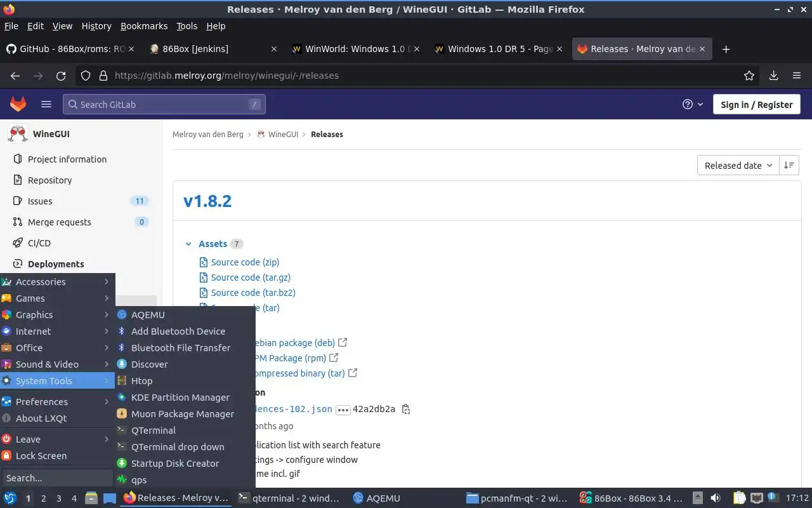Click volume icon in system tray
812x508 pixels.
[x=716, y=498]
